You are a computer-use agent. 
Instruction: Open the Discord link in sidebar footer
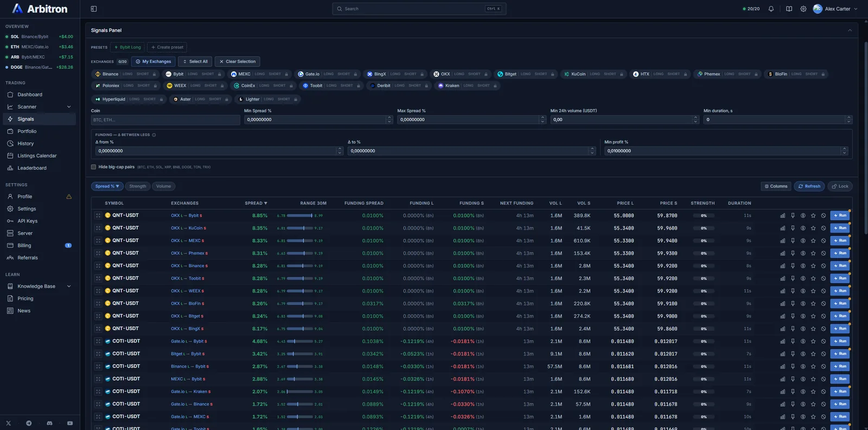[x=49, y=423]
